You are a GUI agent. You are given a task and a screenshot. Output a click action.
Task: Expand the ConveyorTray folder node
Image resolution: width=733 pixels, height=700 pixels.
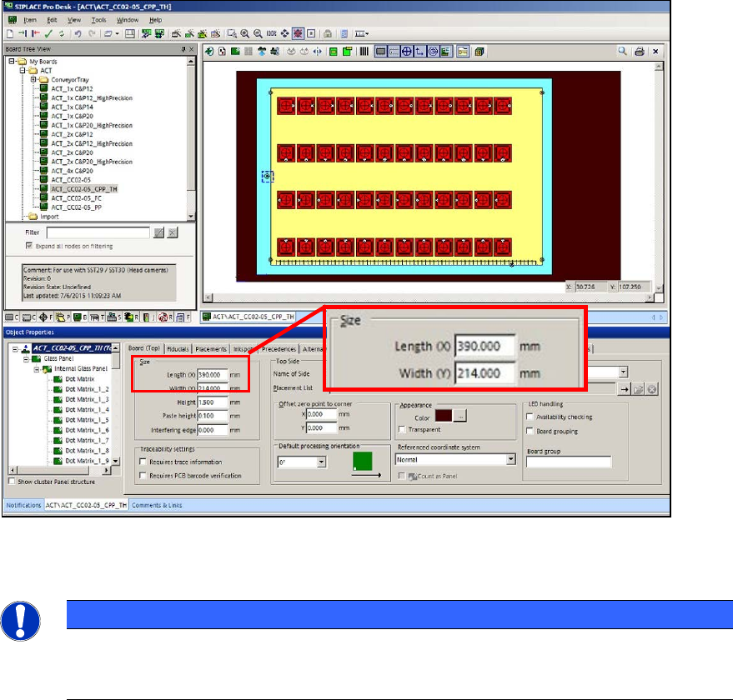[x=33, y=79]
